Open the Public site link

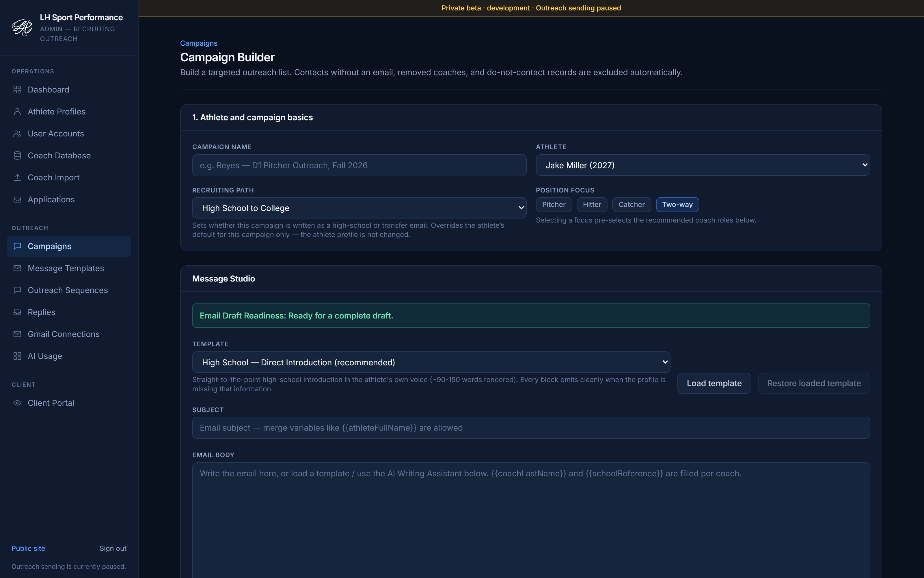(x=28, y=548)
